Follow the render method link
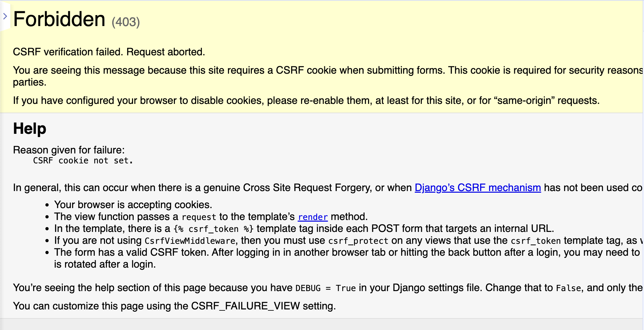Image resolution: width=644 pixels, height=330 pixels. (313, 217)
